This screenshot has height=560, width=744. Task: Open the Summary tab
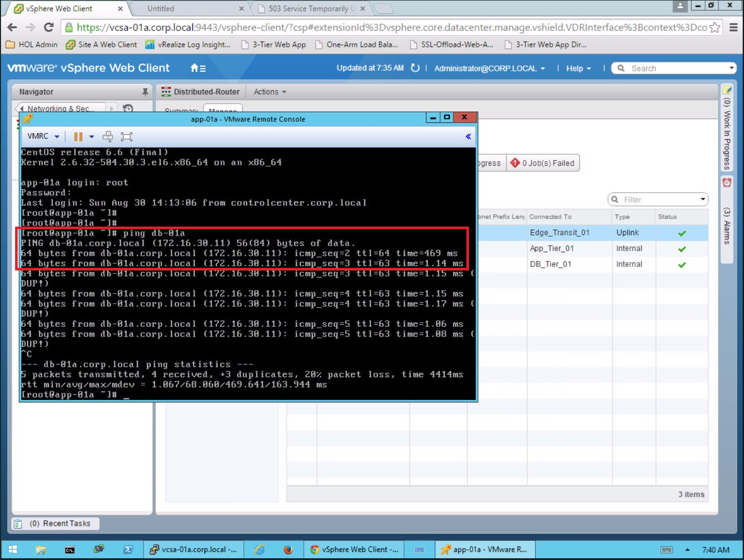(x=181, y=110)
